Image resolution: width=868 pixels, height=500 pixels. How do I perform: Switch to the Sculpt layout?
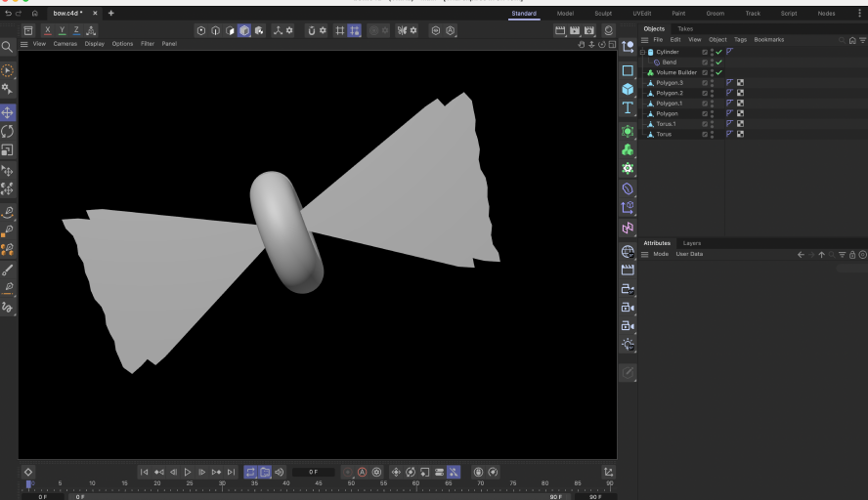pos(603,14)
